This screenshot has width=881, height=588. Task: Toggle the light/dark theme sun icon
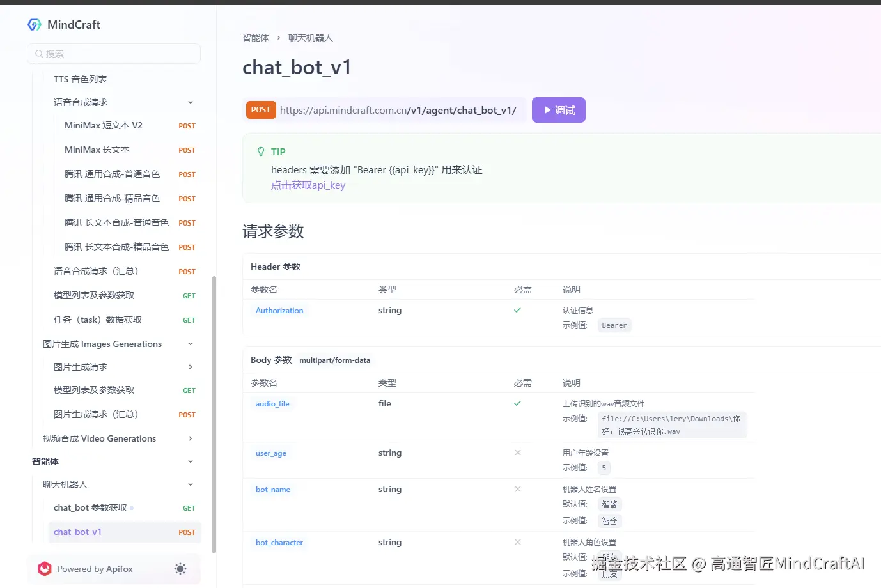coord(180,569)
